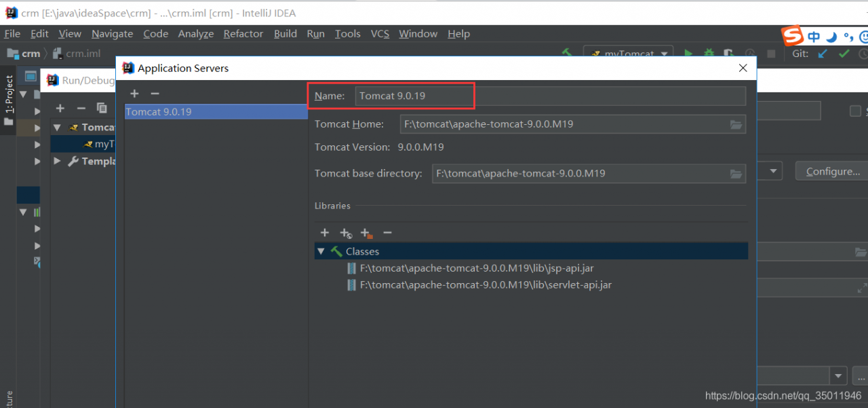This screenshot has height=408, width=868.
Task: Toggle the checkbox in Run/Debug window
Action: [855, 111]
